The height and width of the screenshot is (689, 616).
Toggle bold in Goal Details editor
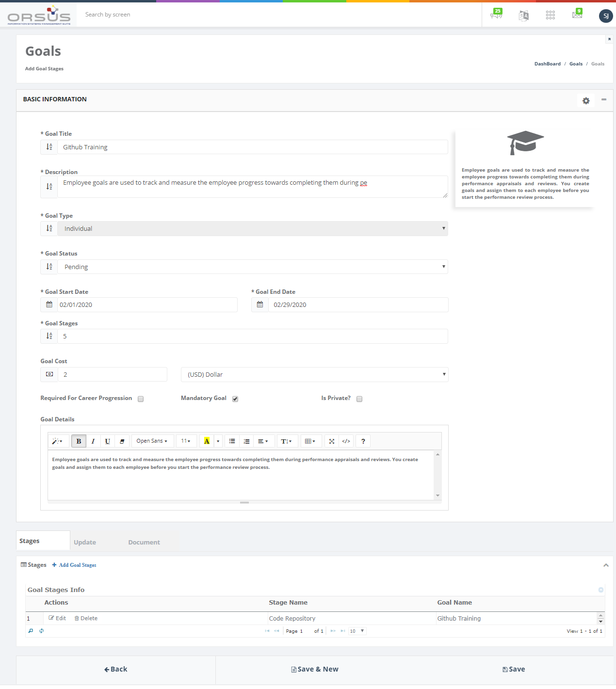[x=79, y=441]
